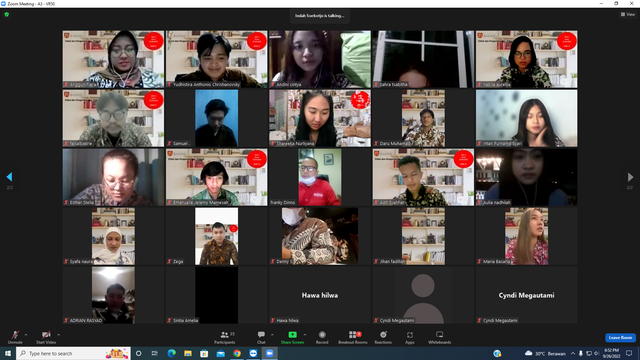This screenshot has width=640, height=360.
Task: Select franky Dinno's video tile
Action: click(320, 177)
